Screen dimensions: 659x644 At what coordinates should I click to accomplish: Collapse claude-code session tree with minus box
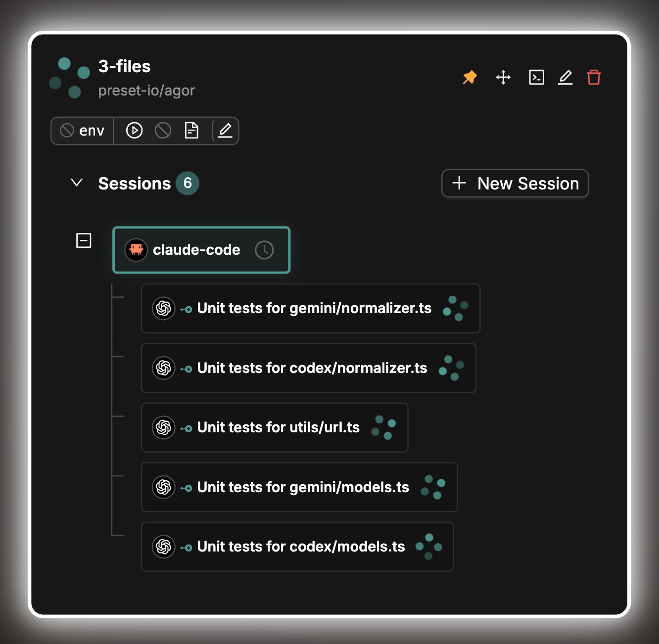84,240
